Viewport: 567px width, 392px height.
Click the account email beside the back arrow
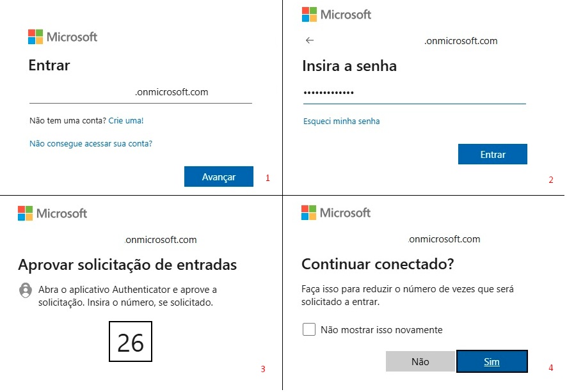click(x=461, y=41)
